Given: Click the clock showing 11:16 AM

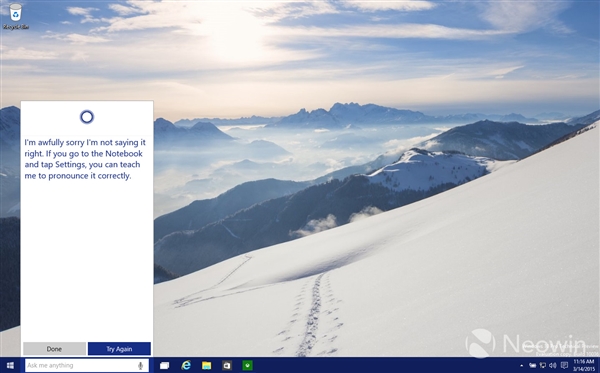Looking at the screenshot, I should pyautogui.click(x=584, y=365).
